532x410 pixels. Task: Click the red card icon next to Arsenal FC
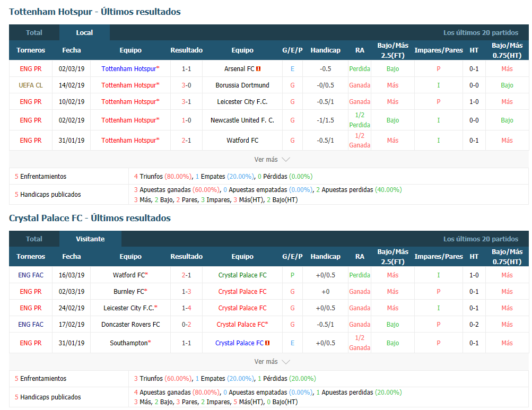click(258, 69)
